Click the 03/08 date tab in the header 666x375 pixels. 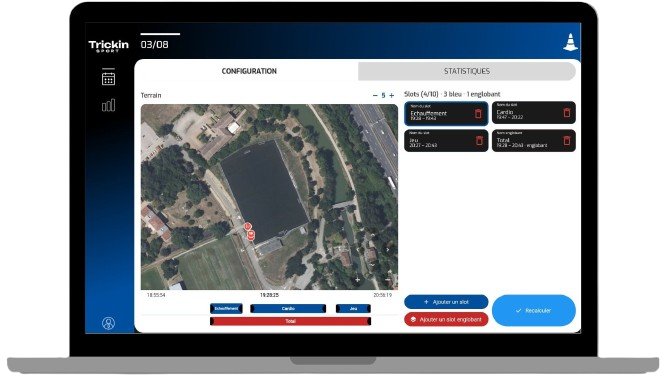click(154, 45)
